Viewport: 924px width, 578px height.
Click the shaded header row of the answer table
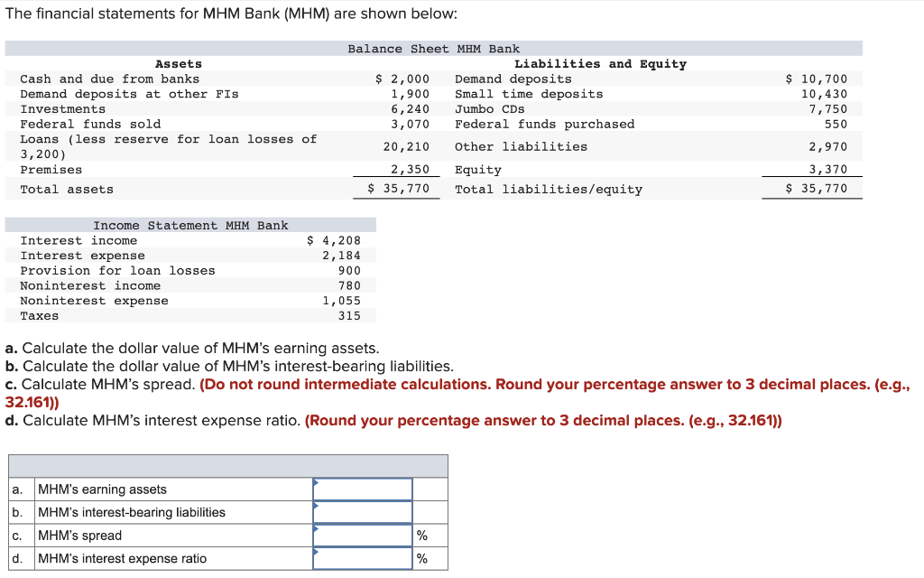pos(226,465)
